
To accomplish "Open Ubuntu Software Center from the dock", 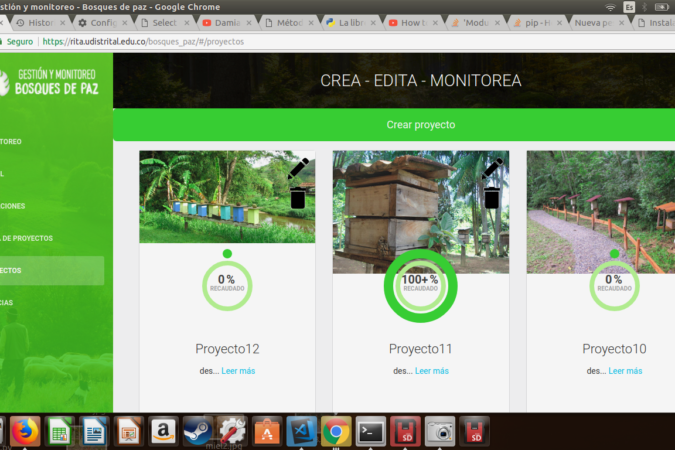I will pos(267,431).
